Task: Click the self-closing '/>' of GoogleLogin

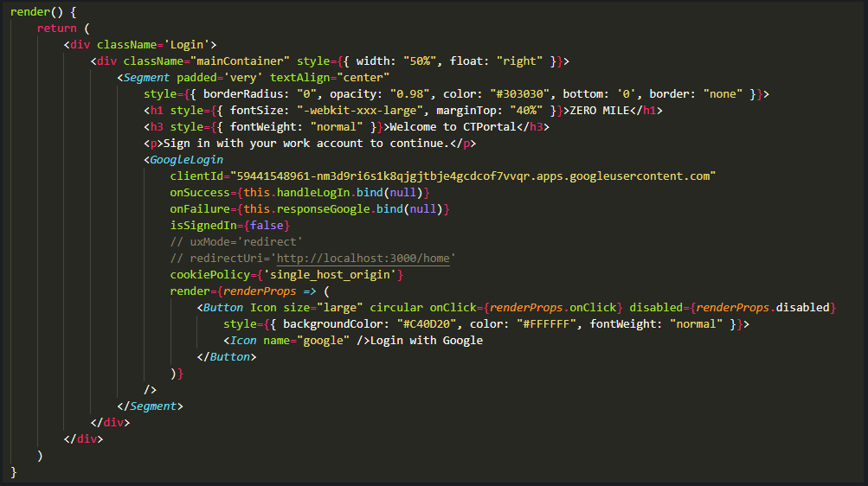Action: click(x=150, y=390)
